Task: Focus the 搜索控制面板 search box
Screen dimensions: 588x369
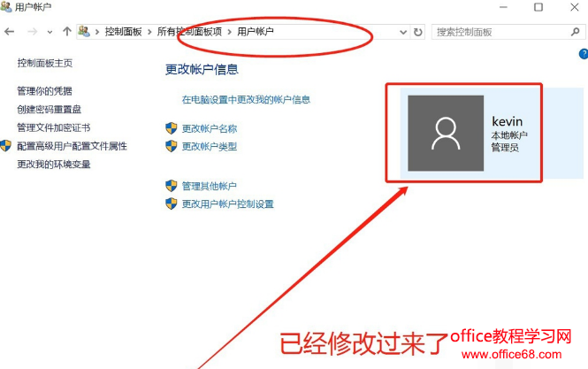Action: 508,32
